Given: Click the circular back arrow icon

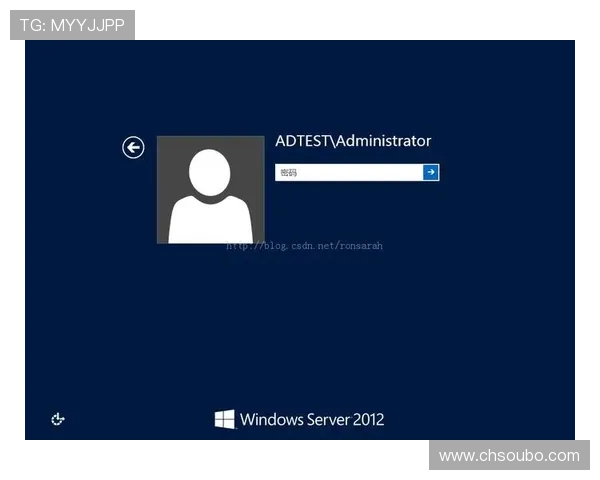Looking at the screenshot, I should (133, 148).
